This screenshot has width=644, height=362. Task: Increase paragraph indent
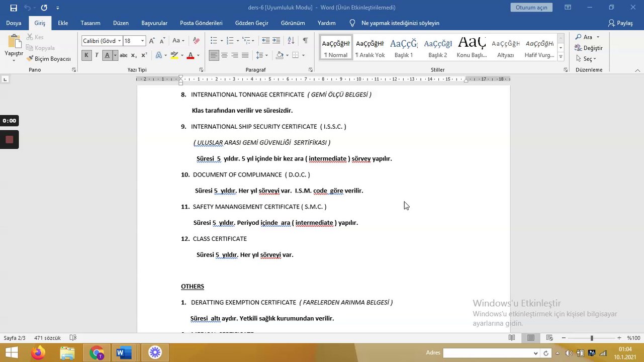(x=276, y=41)
